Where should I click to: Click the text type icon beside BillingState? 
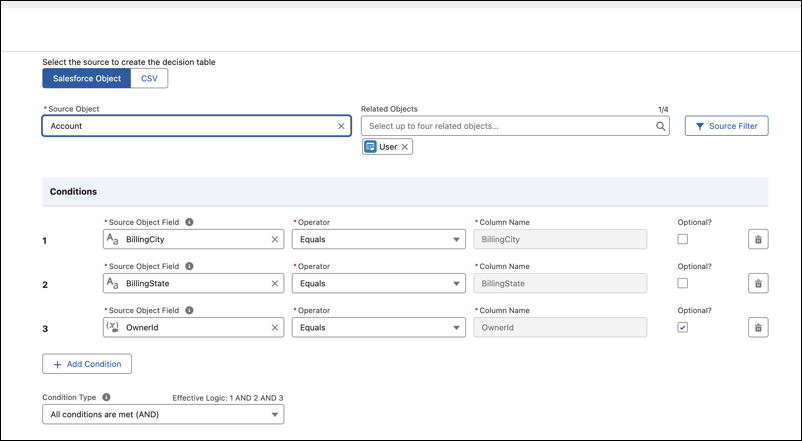pyautogui.click(x=113, y=283)
